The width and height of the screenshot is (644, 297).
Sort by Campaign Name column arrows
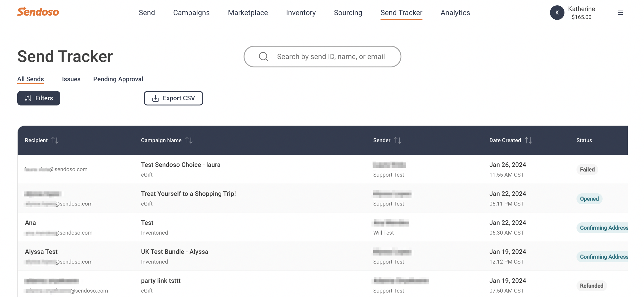click(189, 140)
